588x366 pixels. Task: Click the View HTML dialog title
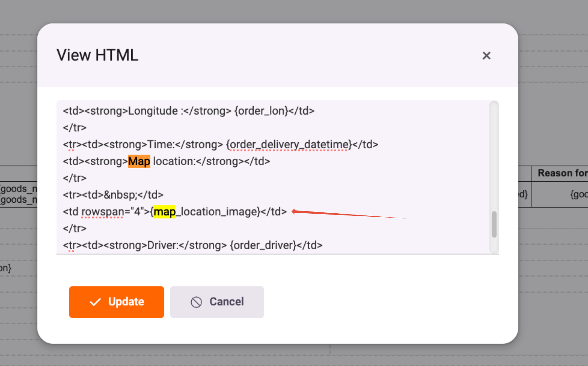tap(97, 55)
